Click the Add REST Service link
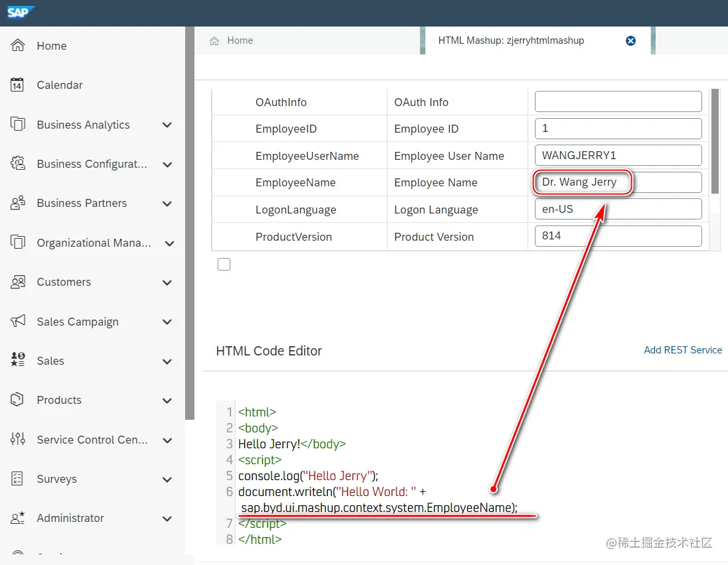The width and height of the screenshot is (728, 565). 682,349
